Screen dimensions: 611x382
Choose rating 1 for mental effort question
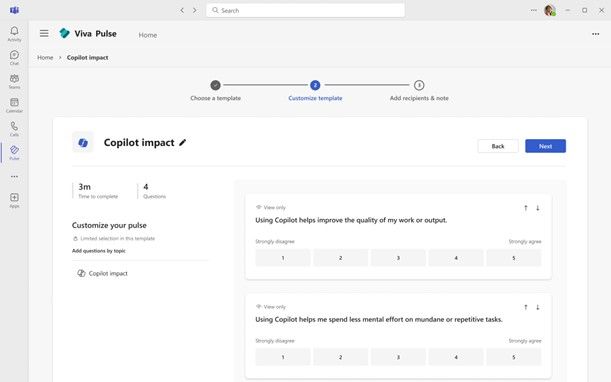coord(283,357)
